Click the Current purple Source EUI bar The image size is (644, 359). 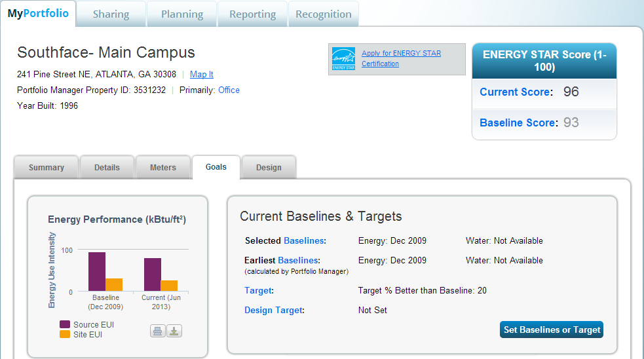[x=153, y=274]
